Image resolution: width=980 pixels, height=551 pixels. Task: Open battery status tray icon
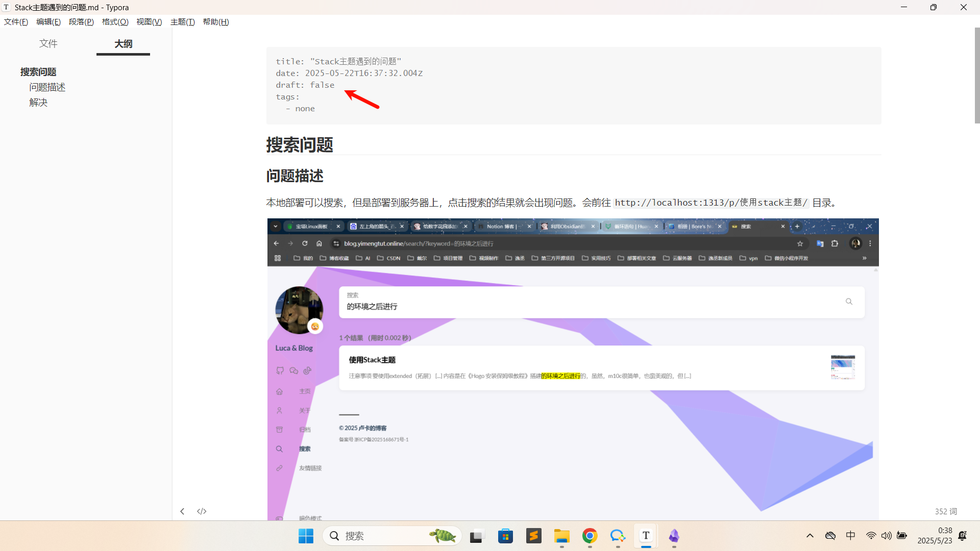pos(902,536)
